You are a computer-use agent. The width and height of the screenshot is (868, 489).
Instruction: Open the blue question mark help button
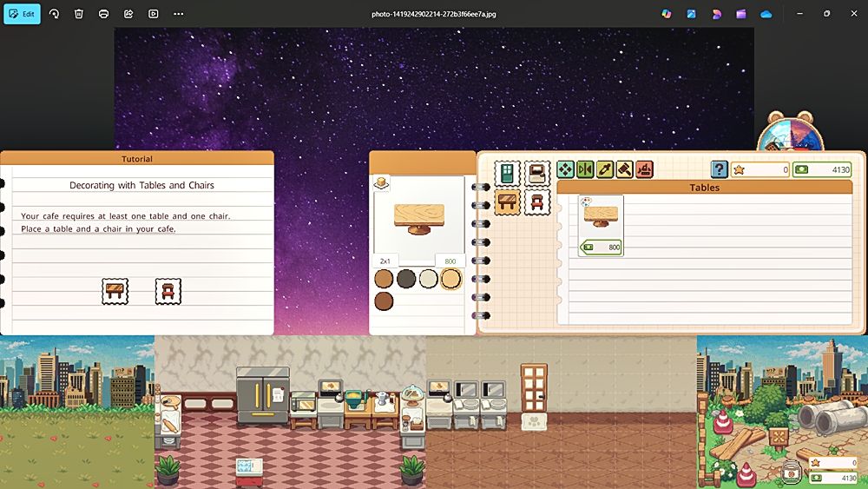click(719, 169)
